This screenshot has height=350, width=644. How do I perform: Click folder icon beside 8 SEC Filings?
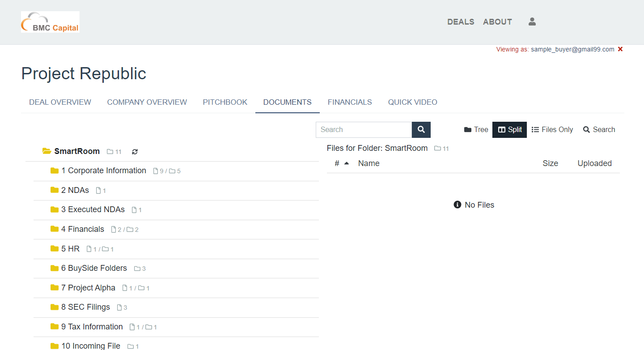[x=55, y=307]
